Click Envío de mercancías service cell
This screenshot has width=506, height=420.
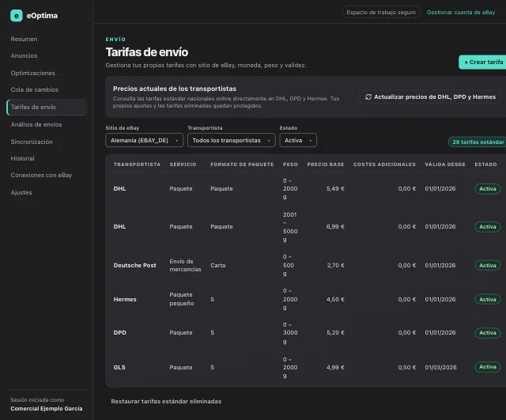[x=185, y=265]
